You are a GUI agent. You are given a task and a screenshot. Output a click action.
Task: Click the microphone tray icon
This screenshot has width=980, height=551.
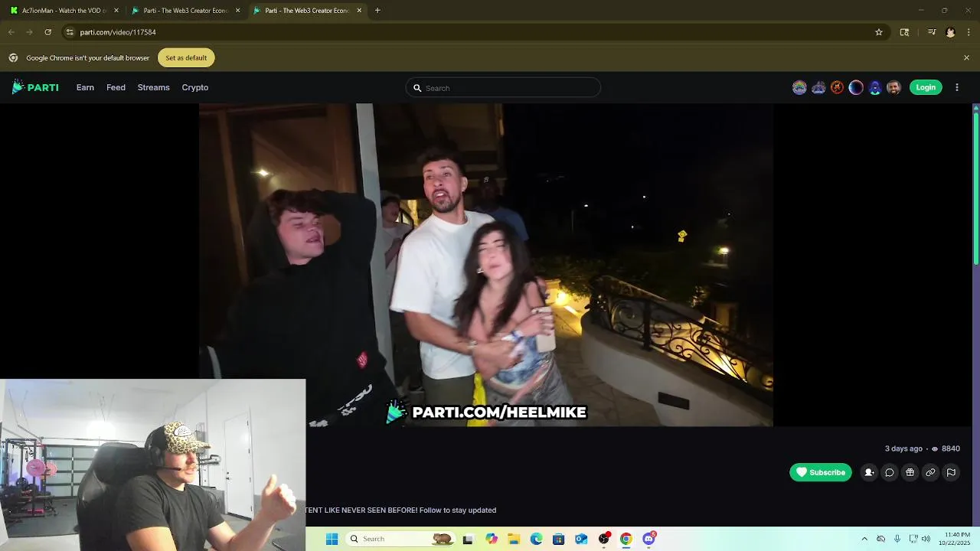897,539
